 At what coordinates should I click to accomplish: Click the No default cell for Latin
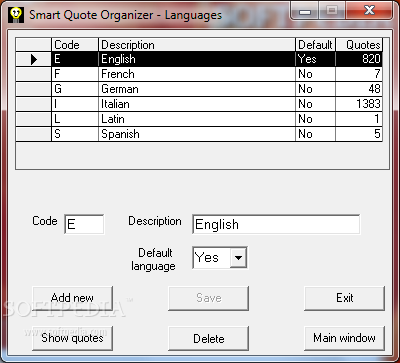(315, 119)
